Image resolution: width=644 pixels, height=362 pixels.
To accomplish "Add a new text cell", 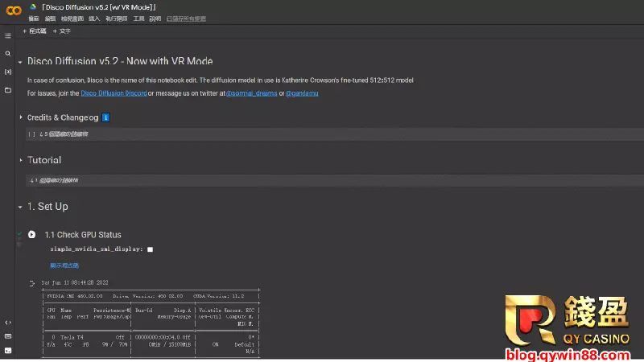I will (x=62, y=31).
